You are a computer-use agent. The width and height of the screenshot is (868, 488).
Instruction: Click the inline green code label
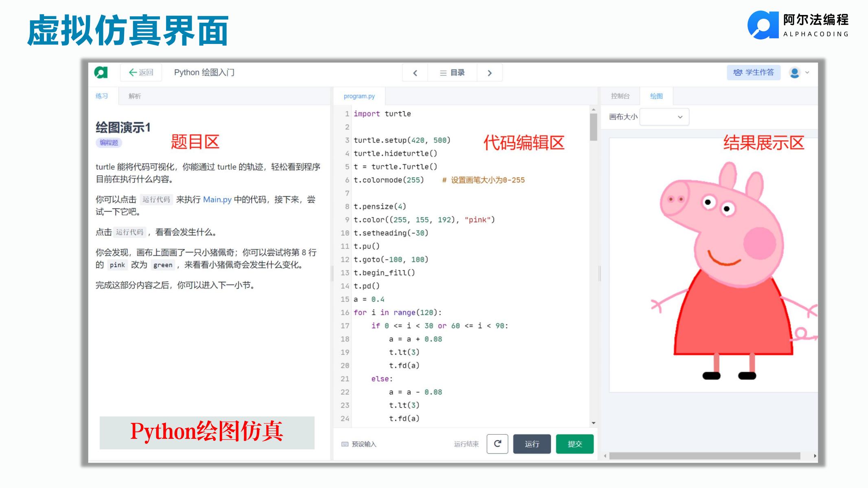163,265
